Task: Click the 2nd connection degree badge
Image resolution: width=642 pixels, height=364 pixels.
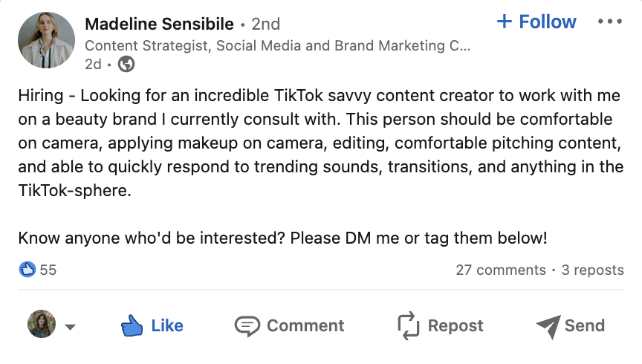Action: [x=265, y=24]
